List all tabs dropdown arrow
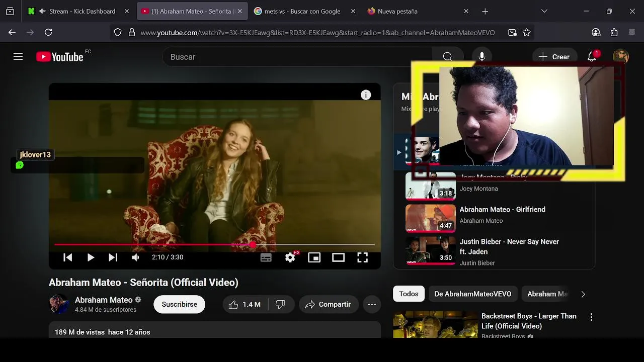Image resolution: width=644 pixels, height=362 pixels. pos(544,11)
